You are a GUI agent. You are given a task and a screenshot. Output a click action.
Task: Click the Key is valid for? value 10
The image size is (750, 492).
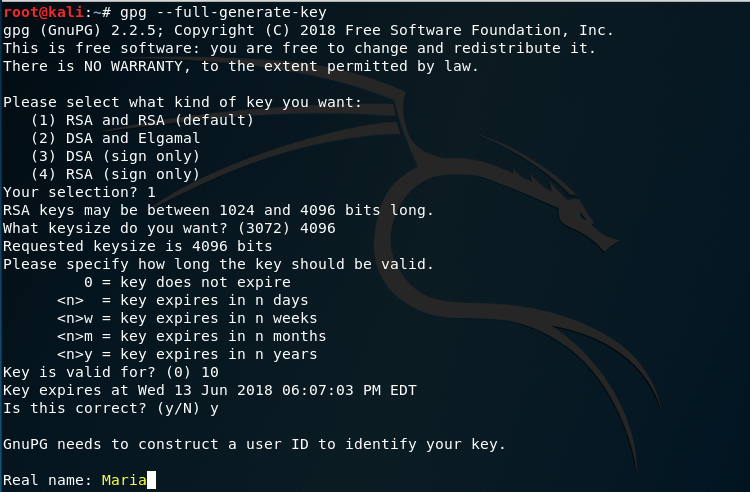pyautogui.click(x=210, y=372)
